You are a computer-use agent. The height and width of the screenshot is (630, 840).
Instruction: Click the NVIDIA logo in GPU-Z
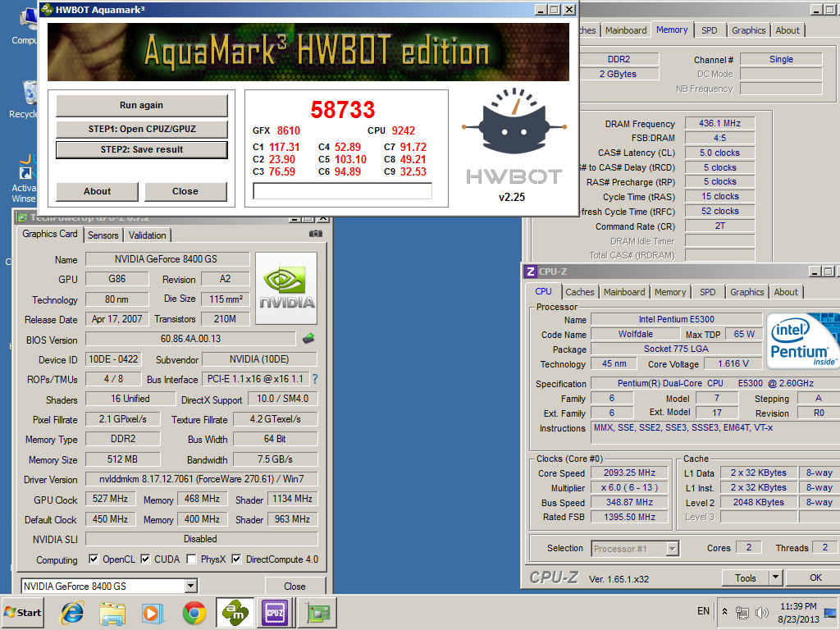286,288
